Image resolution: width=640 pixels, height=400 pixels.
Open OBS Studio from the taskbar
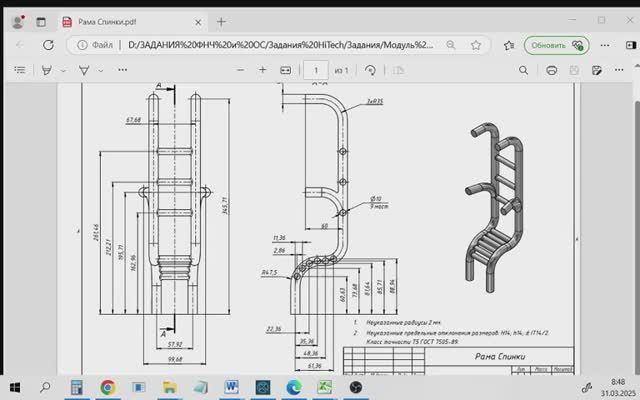point(356,387)
